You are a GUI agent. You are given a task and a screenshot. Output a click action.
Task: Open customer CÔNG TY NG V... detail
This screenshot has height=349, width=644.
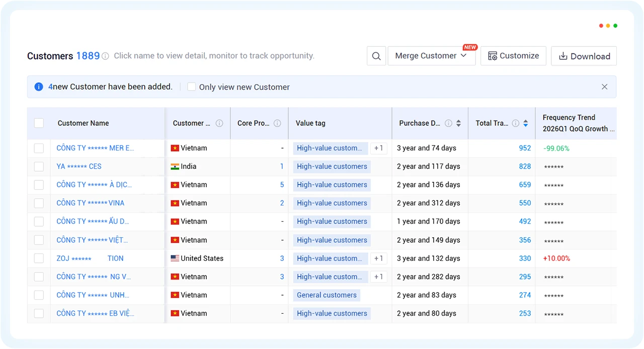click(x=94, y=276)
